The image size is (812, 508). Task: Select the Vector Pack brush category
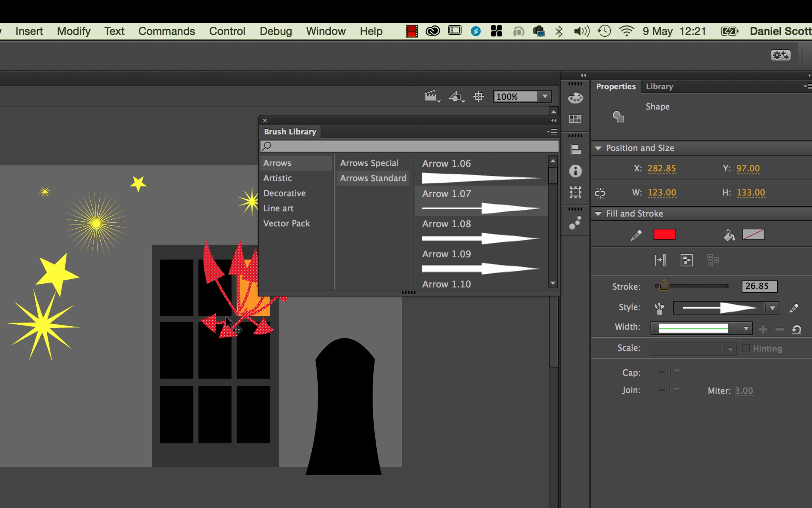click(286, 224)
